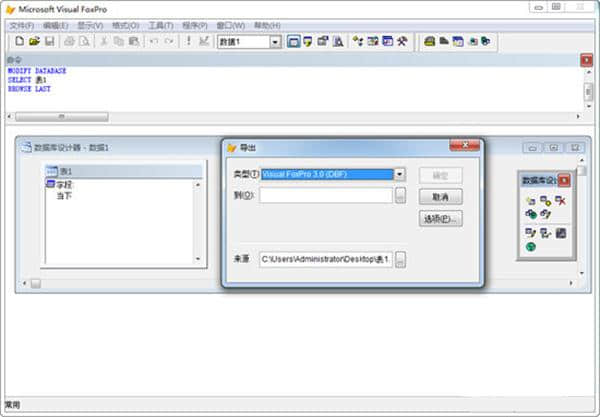
Task: Click the Modify Form icon beside Run
Action: [x=204, y=41]
